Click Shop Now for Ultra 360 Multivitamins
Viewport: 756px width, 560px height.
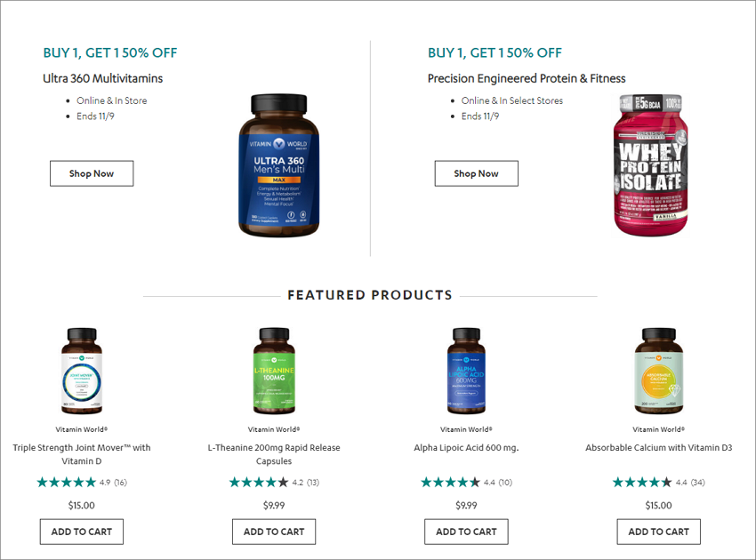[92, 173]
